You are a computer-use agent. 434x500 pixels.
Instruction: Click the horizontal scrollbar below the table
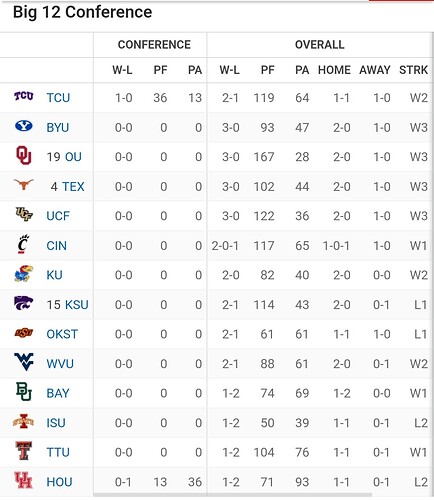(x=233, y=495)
